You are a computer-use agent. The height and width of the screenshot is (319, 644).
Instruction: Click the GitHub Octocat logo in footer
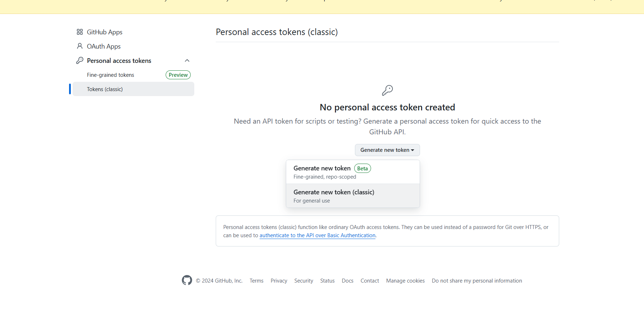187,280
